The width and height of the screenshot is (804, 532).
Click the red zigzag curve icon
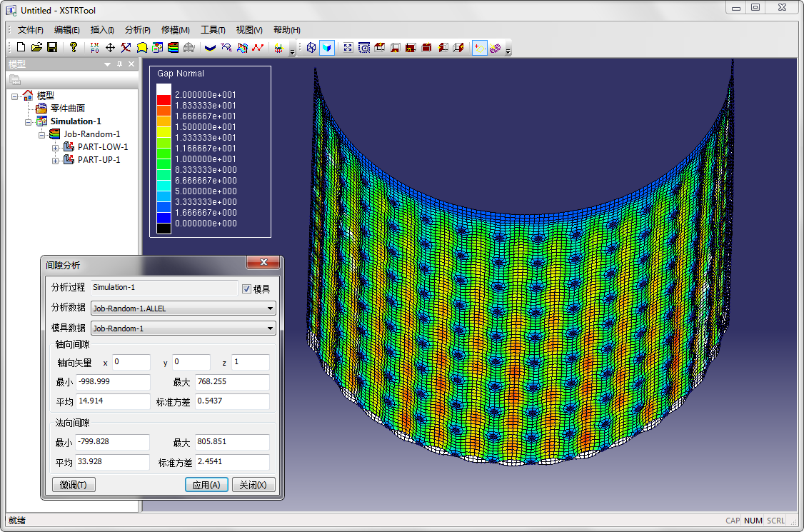point(258,48)
